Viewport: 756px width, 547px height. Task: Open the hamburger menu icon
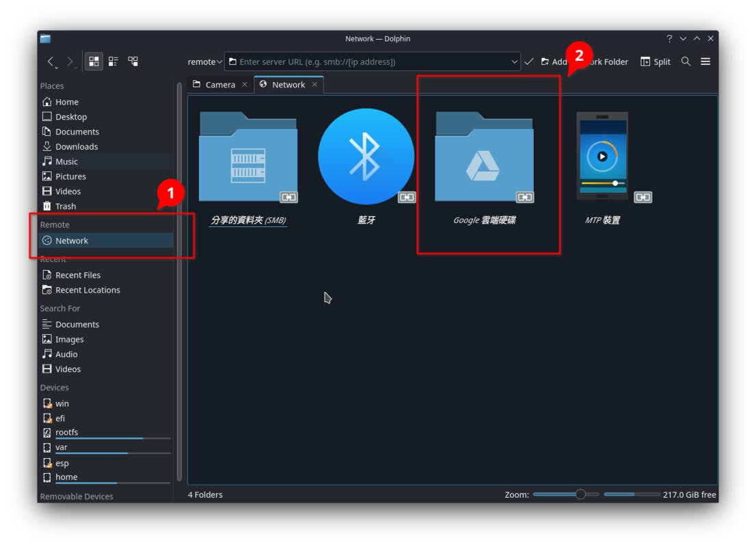705,62
